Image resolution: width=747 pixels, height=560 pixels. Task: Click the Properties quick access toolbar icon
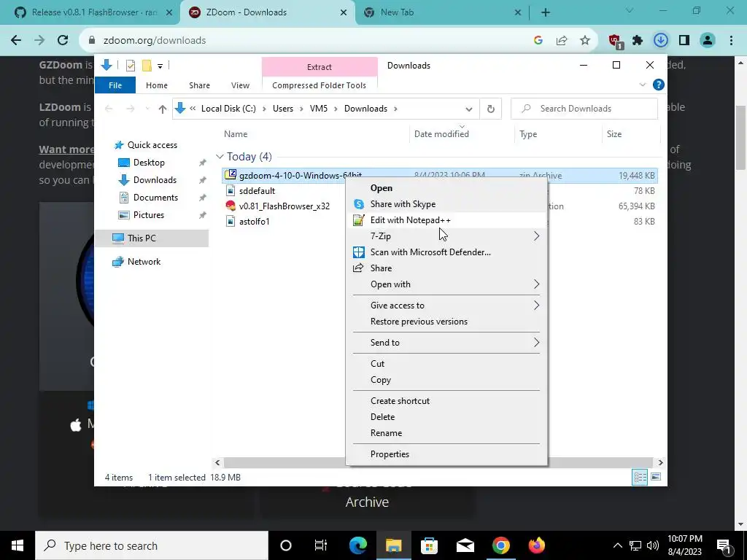click(x=131, y=66)
